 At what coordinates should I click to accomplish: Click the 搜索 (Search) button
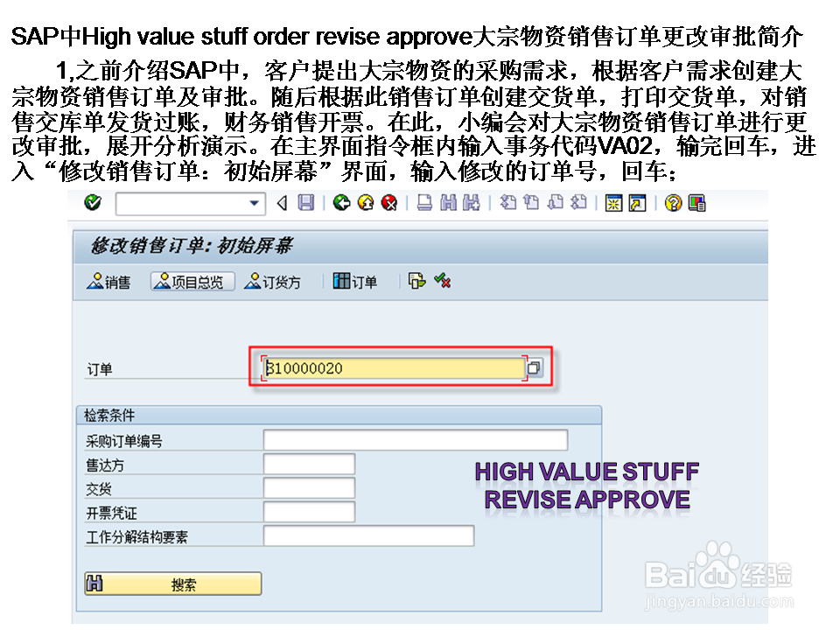click(x=173, y=584)
